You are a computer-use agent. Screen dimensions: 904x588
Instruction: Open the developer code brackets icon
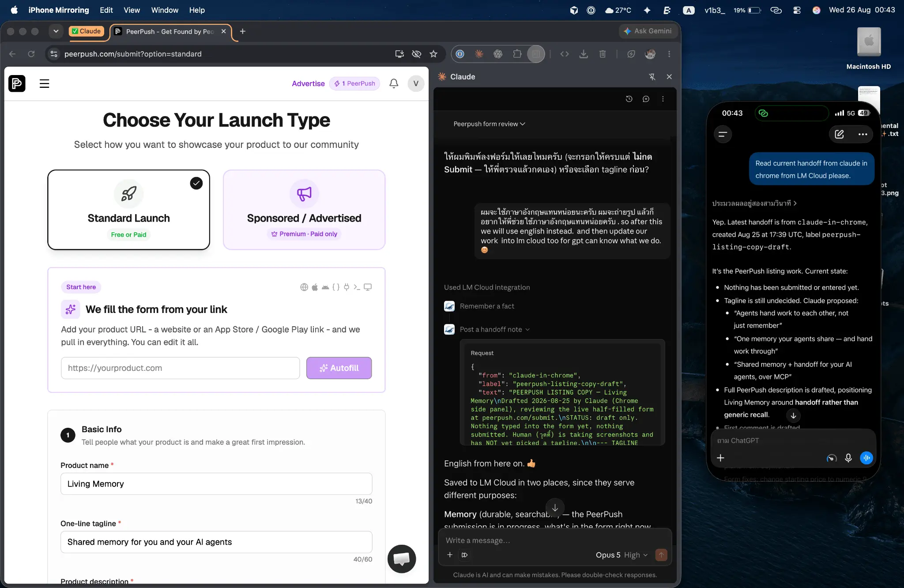click(x=565, y=54)
